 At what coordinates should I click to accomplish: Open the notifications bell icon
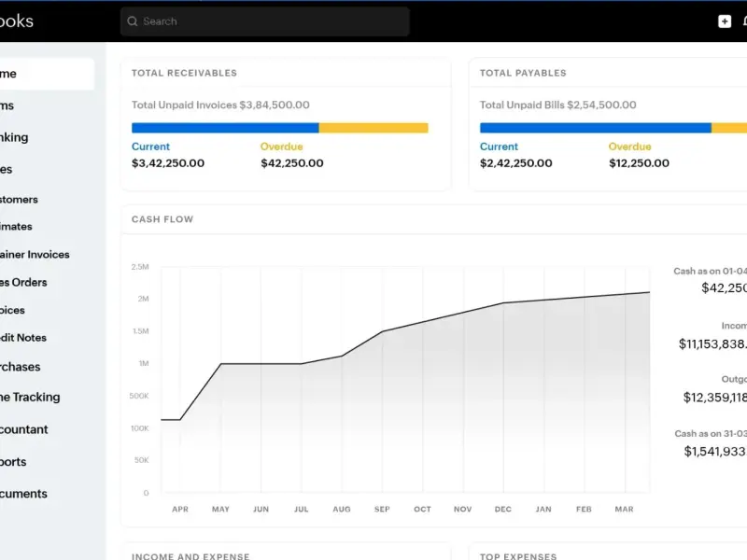[x=744, y=21]
